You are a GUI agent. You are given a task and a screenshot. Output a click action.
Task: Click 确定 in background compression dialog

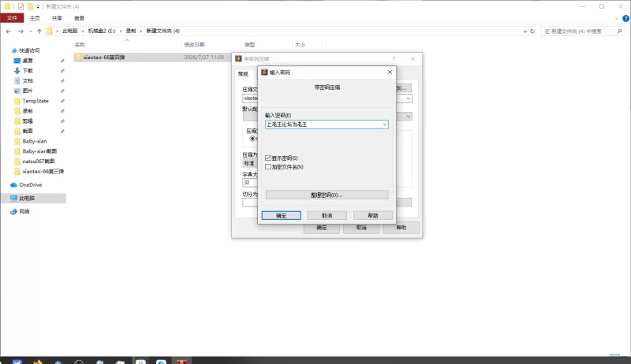tap(321, 228)
